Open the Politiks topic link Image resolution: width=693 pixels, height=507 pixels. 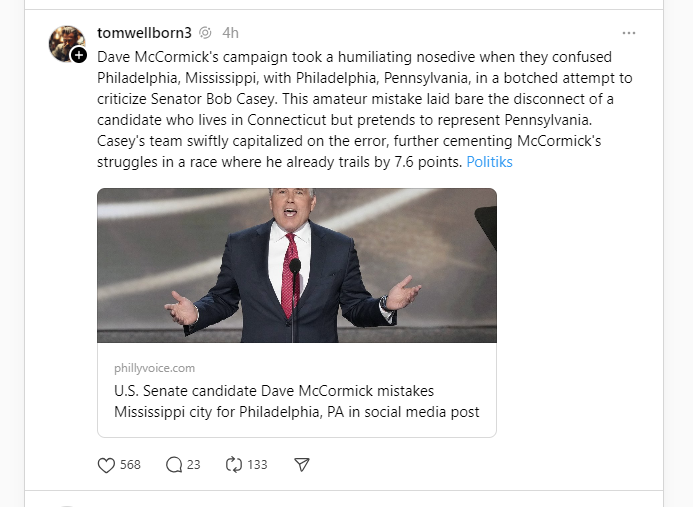(489, 162)
